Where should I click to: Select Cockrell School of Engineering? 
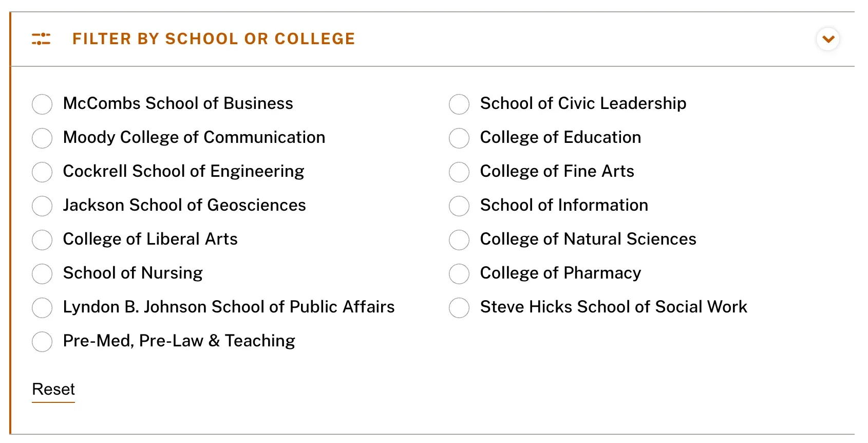tap(42, 172)
